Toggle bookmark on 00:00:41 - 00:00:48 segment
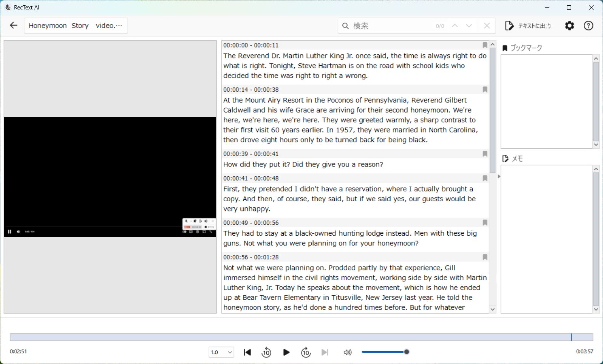 (x=485, y=178)
